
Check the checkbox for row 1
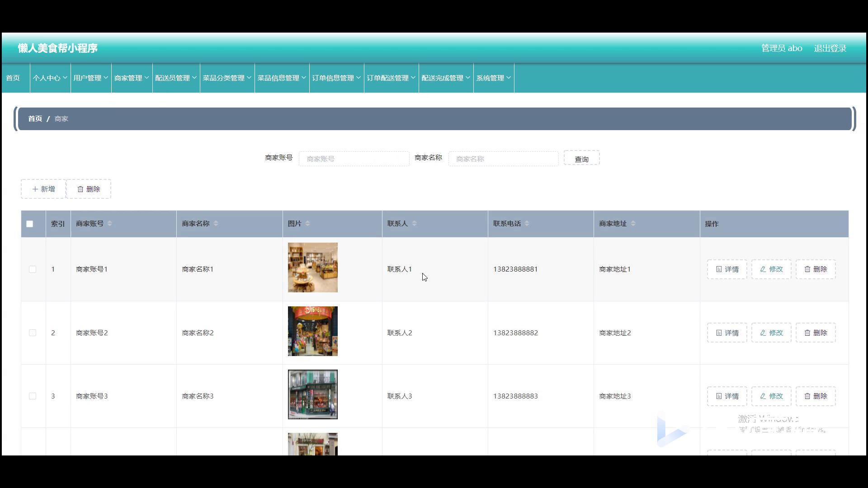(33, 269)
